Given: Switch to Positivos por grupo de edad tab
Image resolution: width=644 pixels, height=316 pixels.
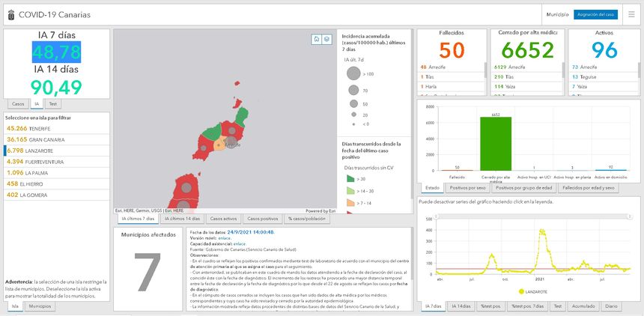Looking at the screenshot, I should [526, 187].
